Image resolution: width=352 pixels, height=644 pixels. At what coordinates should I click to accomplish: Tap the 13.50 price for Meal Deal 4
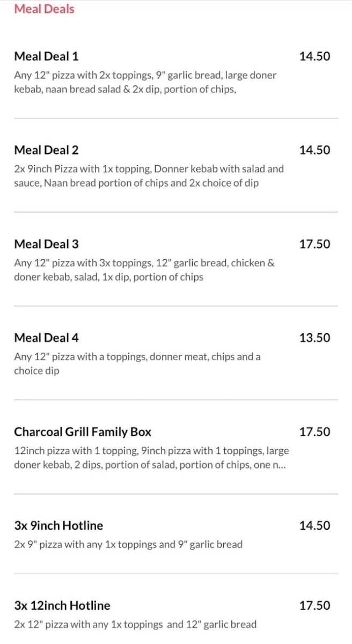tap(314, 338)
